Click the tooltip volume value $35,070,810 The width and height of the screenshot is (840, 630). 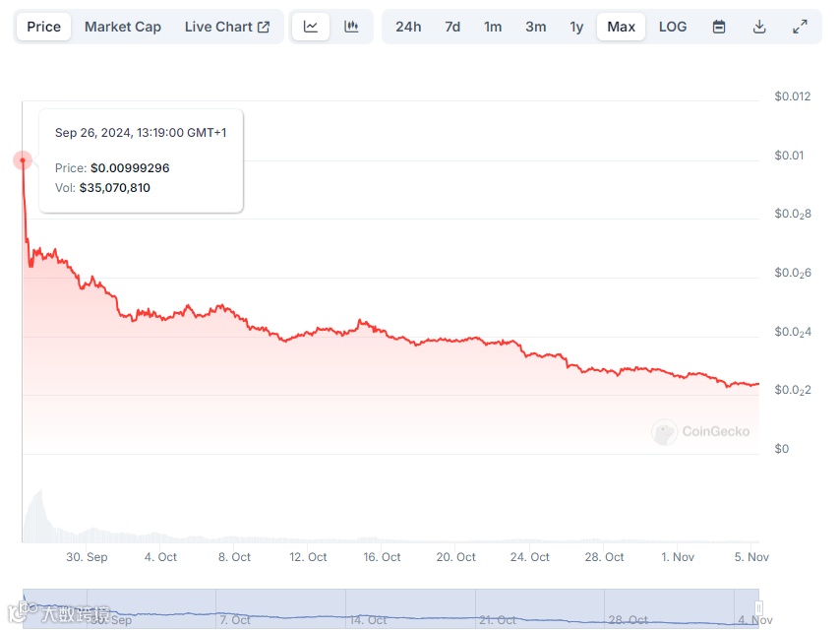(115, 188)
